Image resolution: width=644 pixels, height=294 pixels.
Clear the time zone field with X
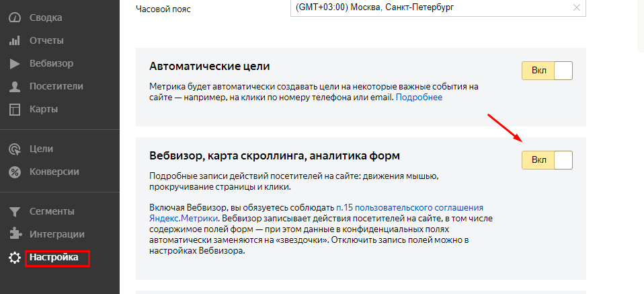click(x=577, y=7)
